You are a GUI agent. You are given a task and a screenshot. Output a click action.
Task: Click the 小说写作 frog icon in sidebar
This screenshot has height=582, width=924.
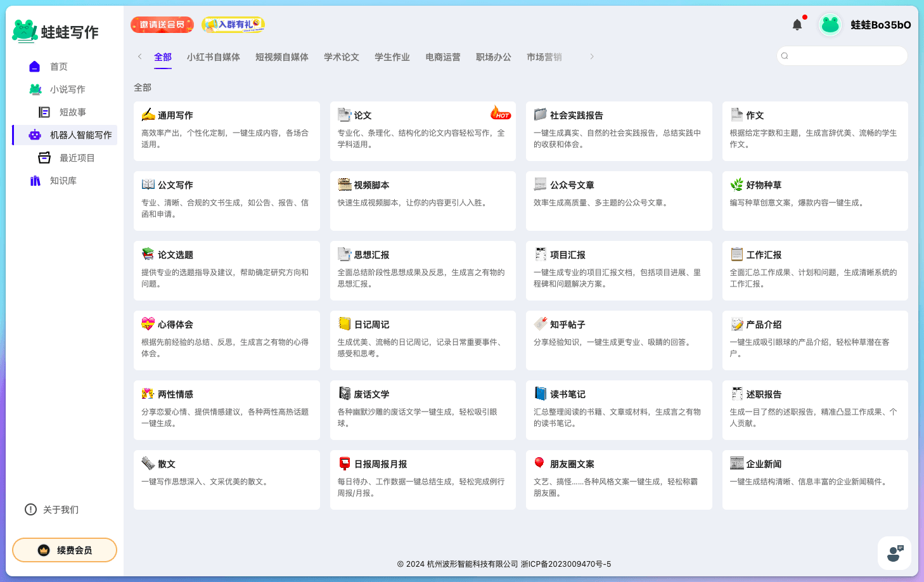[x=35, y=89]
